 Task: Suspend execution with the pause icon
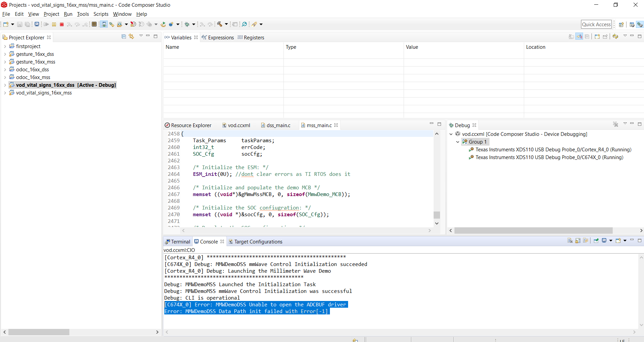pyautogui.click(x=54, y=24)
